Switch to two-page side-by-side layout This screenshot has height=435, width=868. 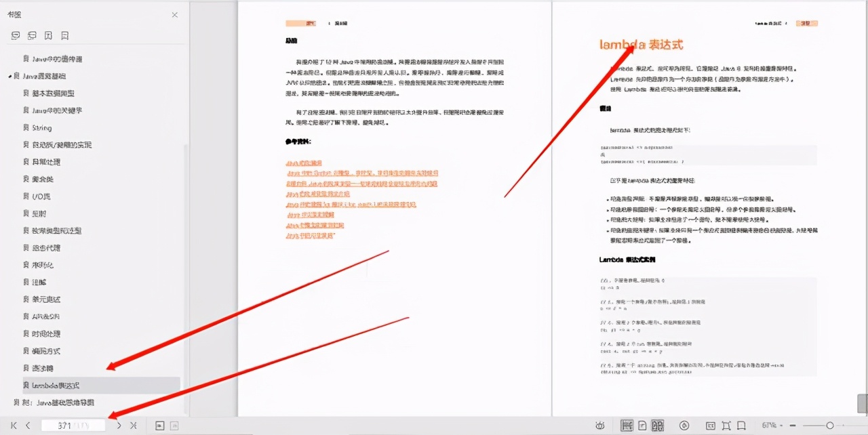pos(657,426)
